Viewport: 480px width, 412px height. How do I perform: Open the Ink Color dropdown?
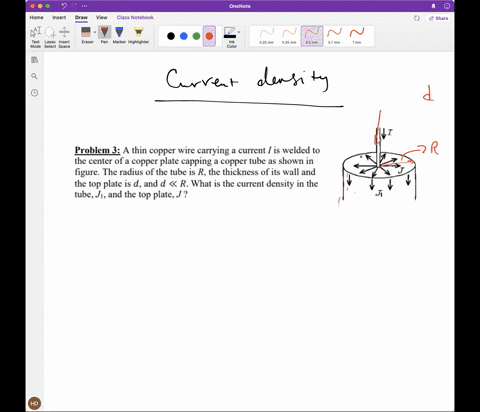coord(232,37)
